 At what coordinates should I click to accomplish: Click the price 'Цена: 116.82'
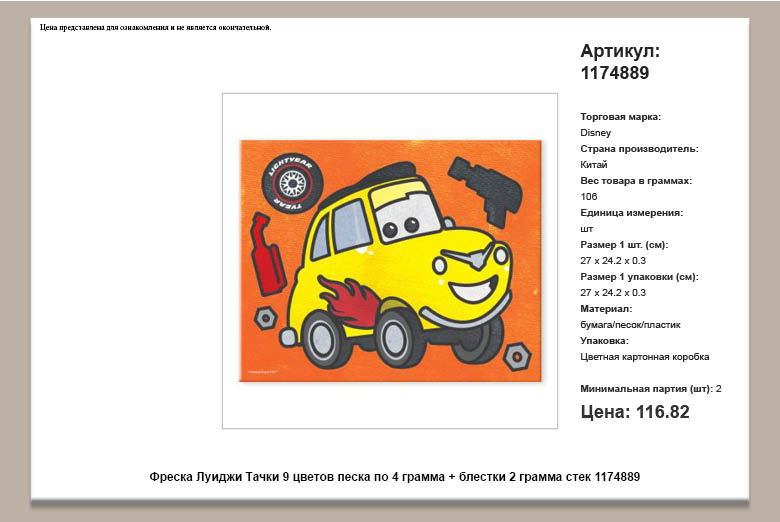(635, 412)
